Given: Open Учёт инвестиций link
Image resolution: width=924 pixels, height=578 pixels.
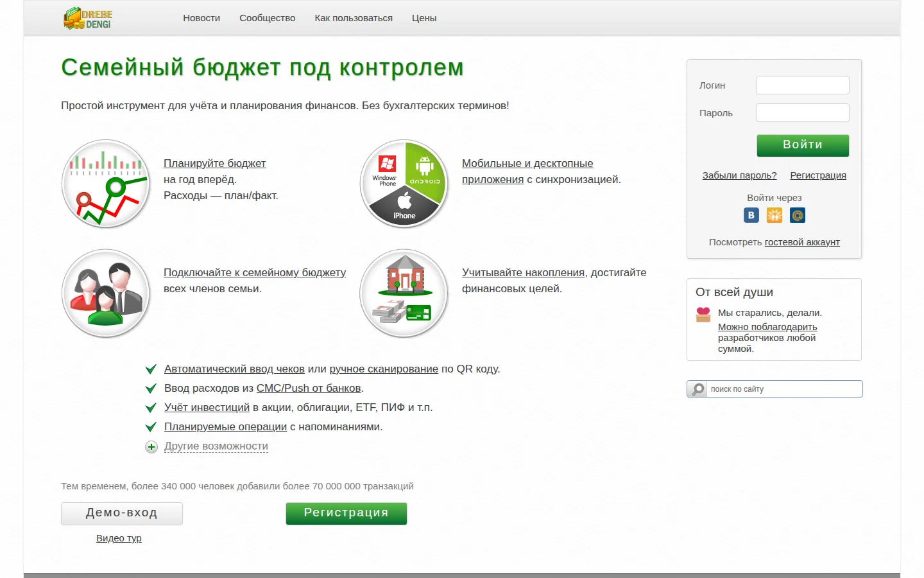Looking at the screenshot, I should (x=207, y=407).
